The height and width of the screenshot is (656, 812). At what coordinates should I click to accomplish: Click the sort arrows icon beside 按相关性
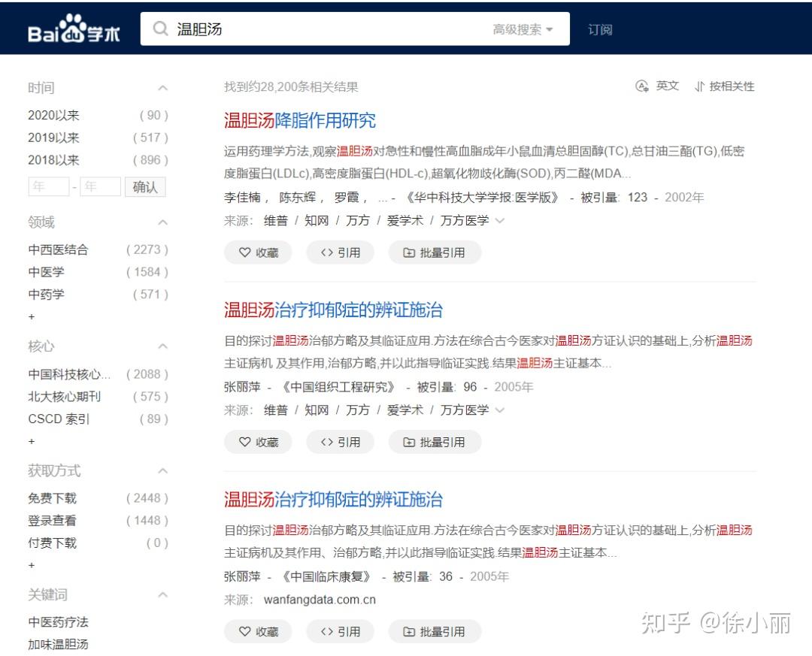(698, 86)
